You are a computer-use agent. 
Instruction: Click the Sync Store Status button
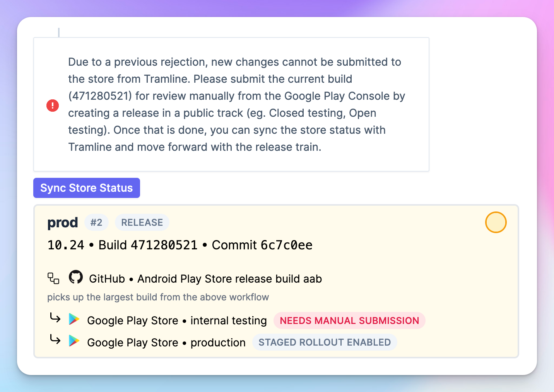coord(87,188)
